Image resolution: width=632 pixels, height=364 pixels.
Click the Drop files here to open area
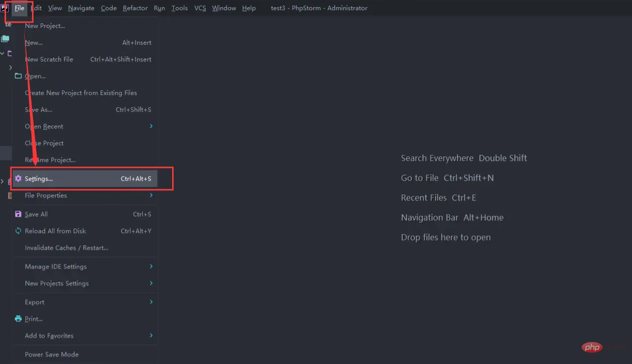(446, 237)
